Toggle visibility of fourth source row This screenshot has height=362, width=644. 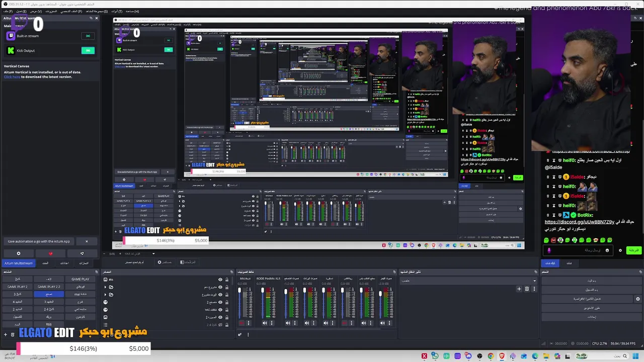pos(220,302)
